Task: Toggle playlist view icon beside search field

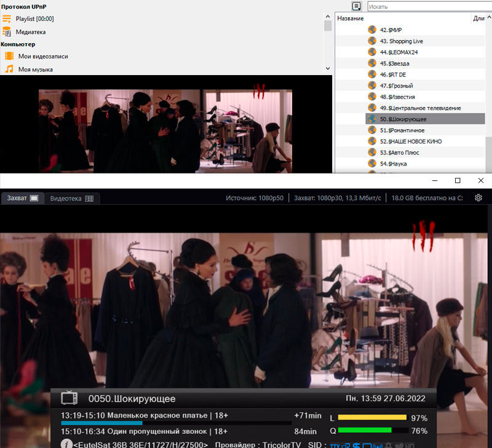Action: 356,6
